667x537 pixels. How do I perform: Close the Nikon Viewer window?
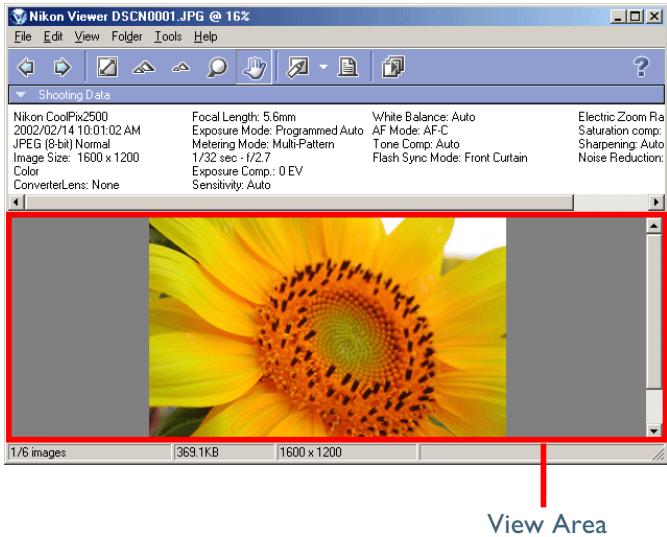pos(654,17)
